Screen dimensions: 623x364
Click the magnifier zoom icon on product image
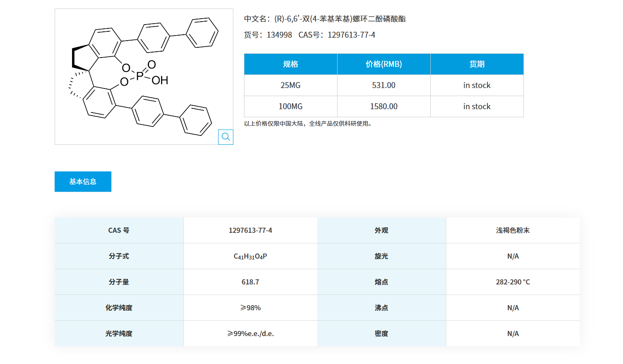[225, 137]
